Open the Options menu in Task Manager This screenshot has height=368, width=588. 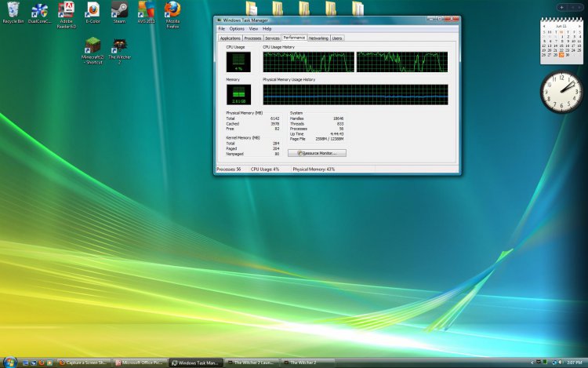[x=237, y=29]
